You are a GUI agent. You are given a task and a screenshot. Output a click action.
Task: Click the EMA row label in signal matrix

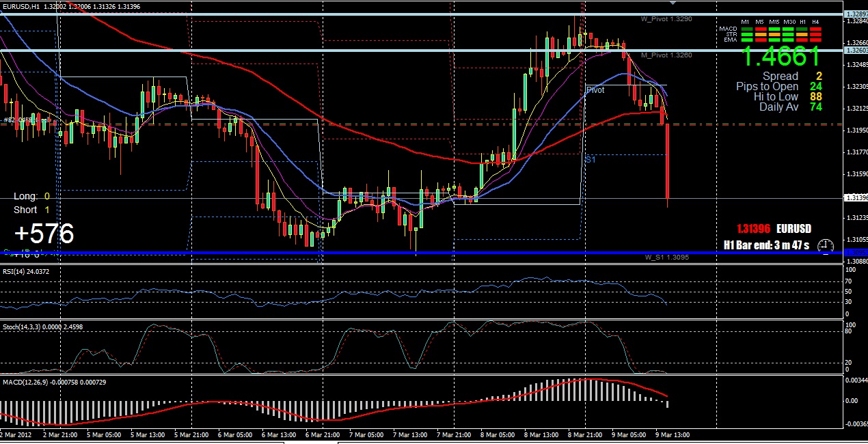click(731, 40)
